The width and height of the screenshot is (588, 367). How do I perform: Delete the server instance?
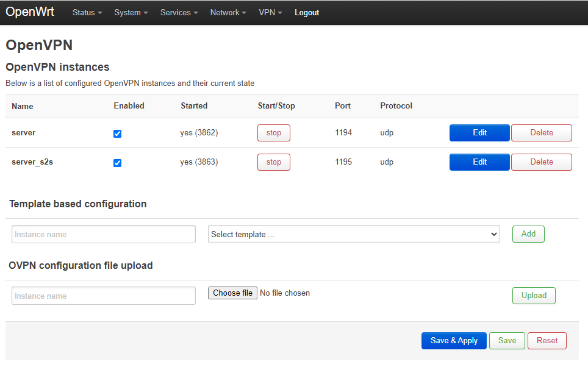542,133
